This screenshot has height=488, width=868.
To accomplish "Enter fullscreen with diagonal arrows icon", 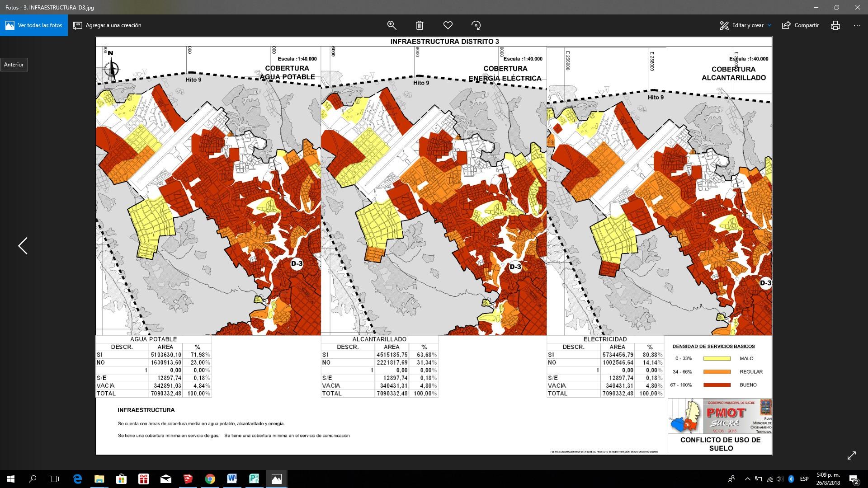I will pyautogui.click(x=851, y=455).
